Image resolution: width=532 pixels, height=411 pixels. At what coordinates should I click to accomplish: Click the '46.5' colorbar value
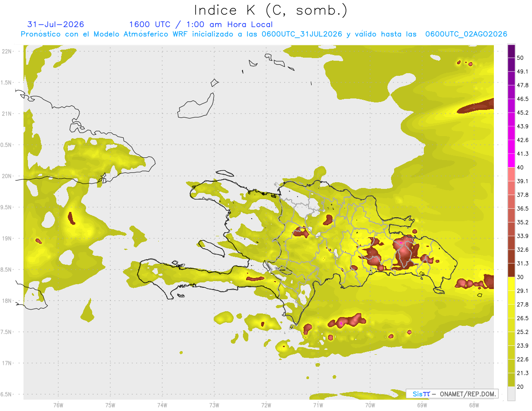(x=523, y=99)
